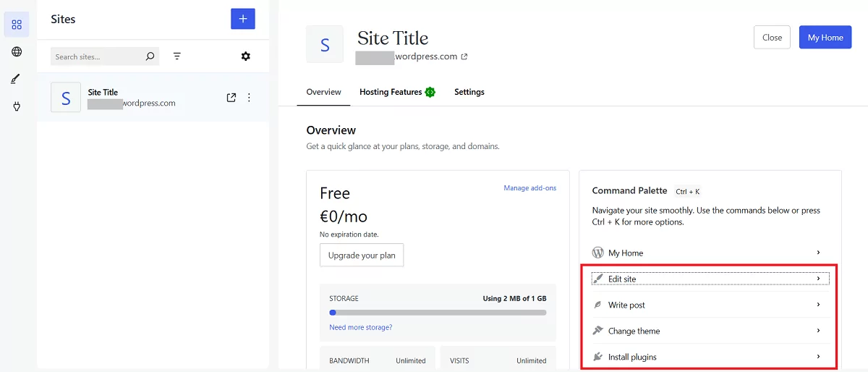Open the sites filter sort icon
Viewport: 868px width, 372px height.
point(177,56)
